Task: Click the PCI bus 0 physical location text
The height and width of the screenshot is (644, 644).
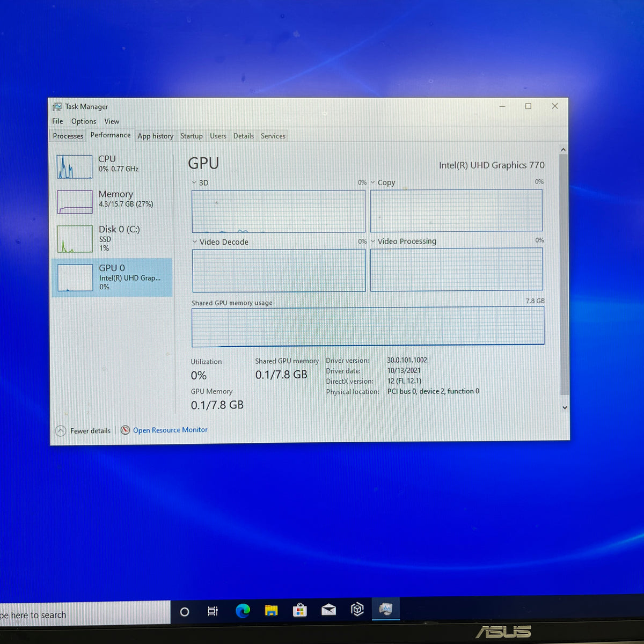Action: tap(433, 391)
